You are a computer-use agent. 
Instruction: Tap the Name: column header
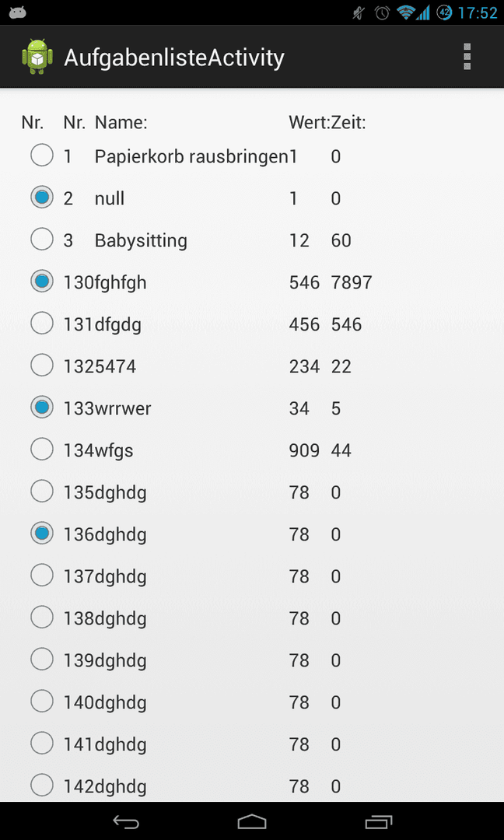point(121,123)
